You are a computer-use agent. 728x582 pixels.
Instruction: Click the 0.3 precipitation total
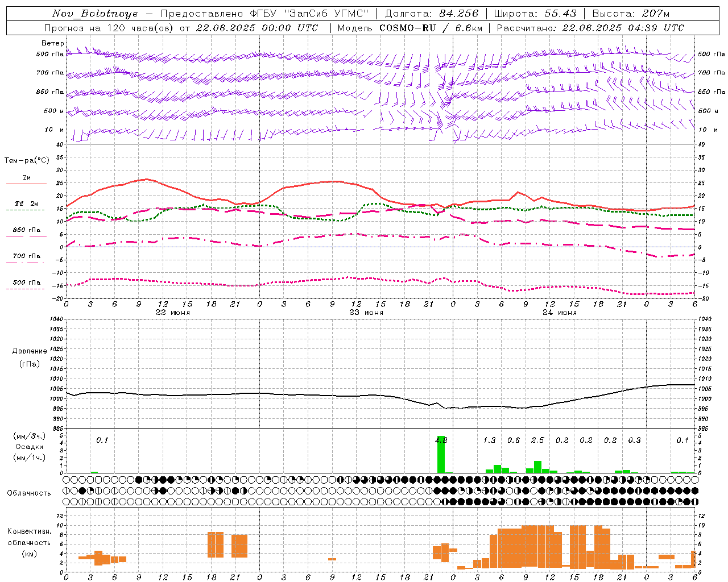tap(634, 440)
